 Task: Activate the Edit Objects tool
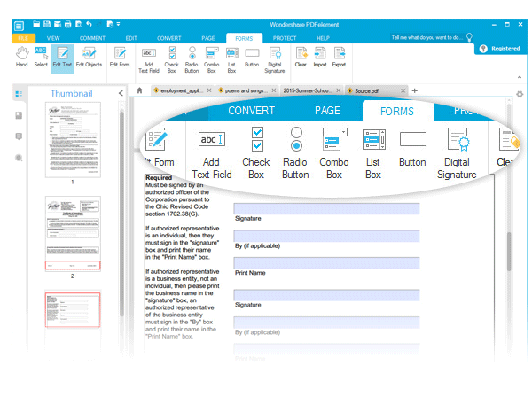(x=89, y=57)
